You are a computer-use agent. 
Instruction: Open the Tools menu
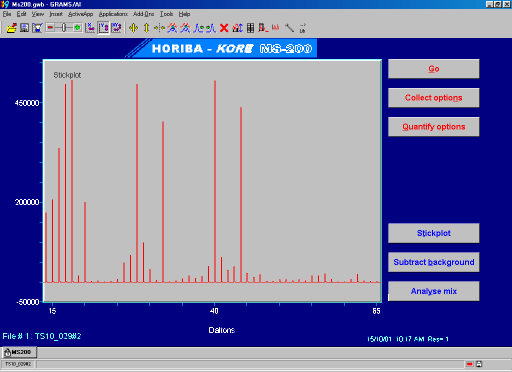pos(166,14)
